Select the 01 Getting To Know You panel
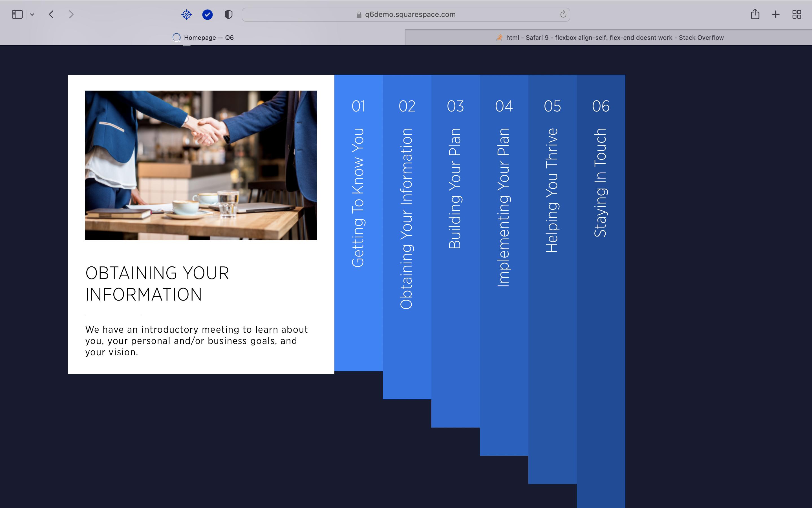Screen dimensions: 812x508 (x=358, y=223)
